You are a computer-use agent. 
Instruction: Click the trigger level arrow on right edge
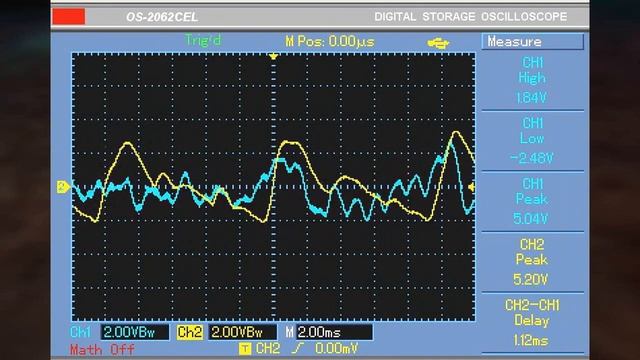pos(471,187)
